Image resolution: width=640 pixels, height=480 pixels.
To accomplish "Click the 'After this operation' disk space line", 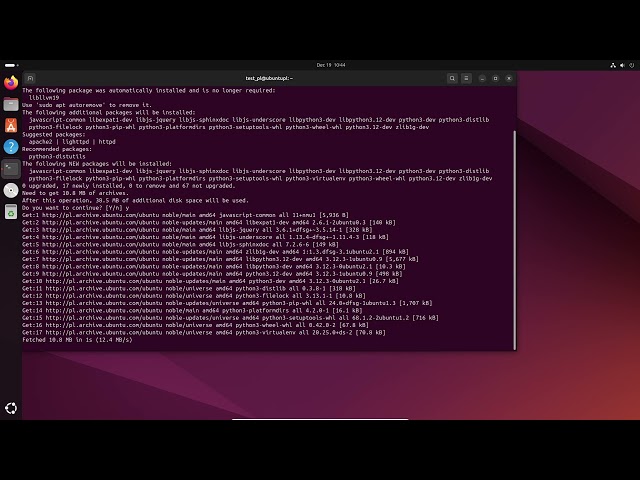I will [x=135, y=200].
